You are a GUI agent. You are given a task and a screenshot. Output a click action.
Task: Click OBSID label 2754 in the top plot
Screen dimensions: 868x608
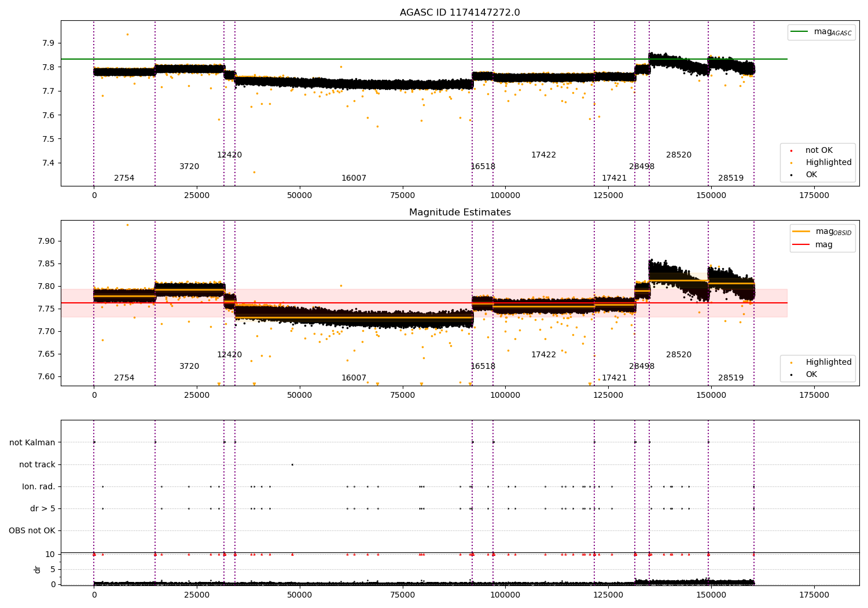124,178
